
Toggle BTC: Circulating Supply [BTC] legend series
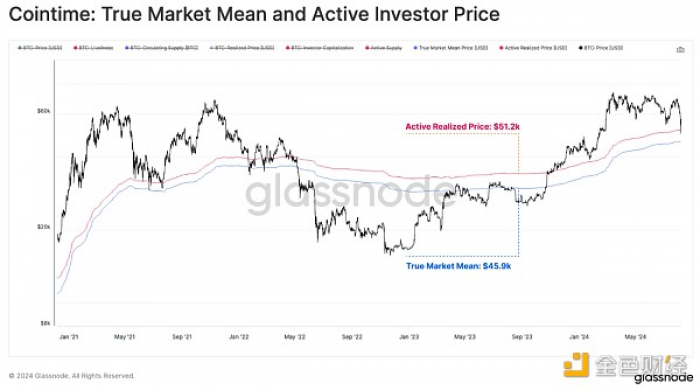click(x=164, y=48)
